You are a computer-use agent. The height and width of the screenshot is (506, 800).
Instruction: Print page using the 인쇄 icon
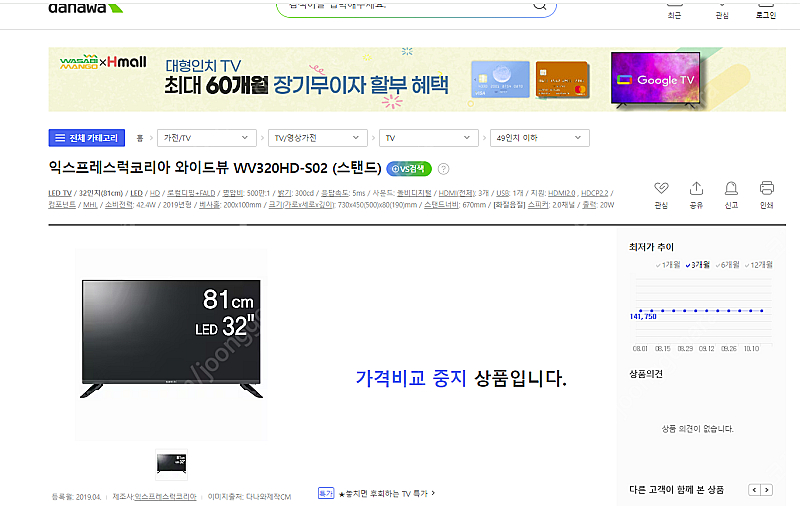pos(766,195)
